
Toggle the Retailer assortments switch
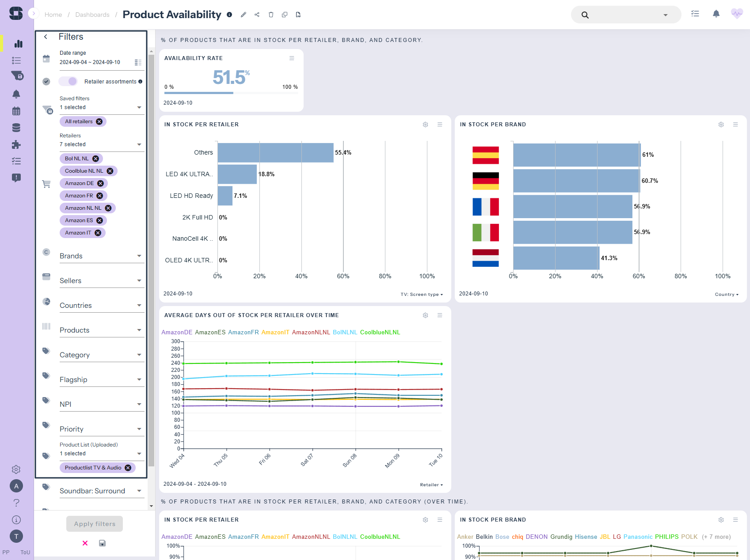coord(68,81)
